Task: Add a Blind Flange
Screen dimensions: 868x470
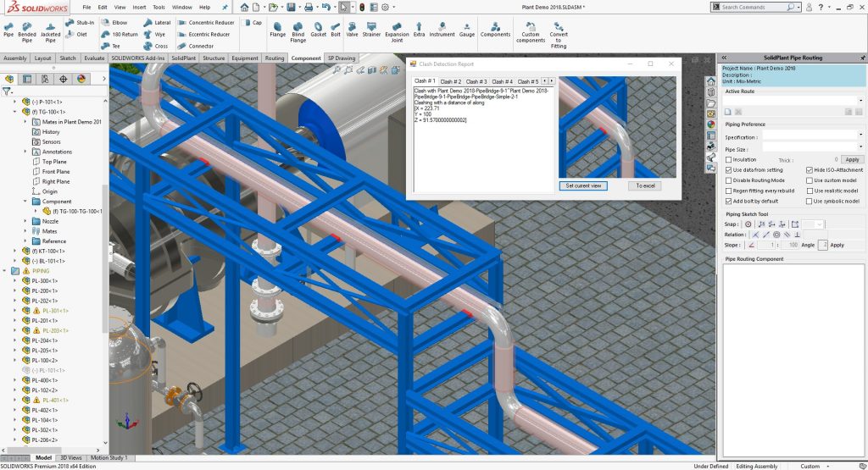Action: coord(298,33)
